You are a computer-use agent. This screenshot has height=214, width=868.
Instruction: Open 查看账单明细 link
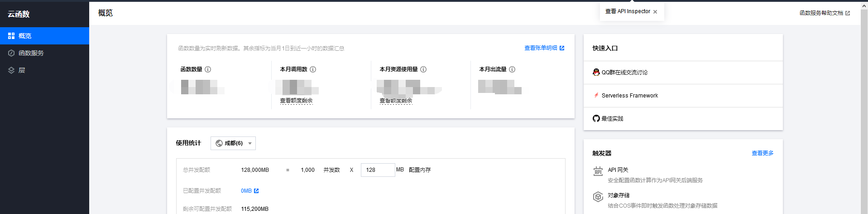pos(541,48)
